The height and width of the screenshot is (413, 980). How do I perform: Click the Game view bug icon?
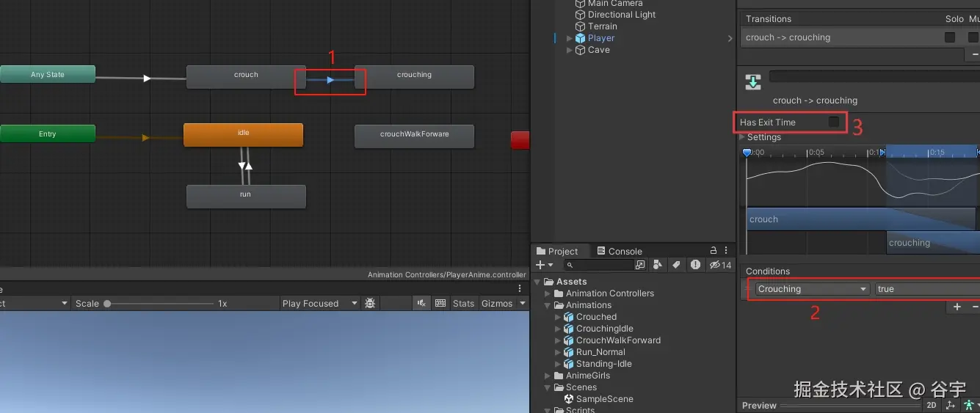(x=371, y=303)
